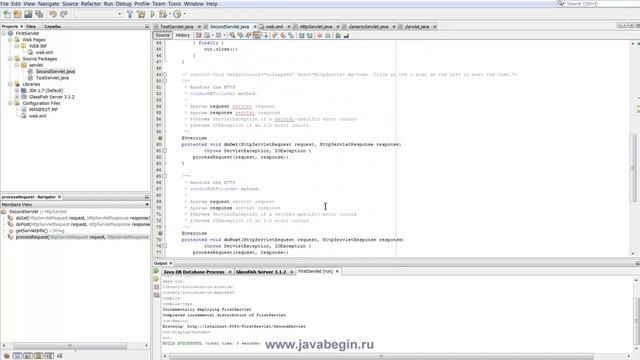640x360 pixels.
Task: Click the Clean and Build Project icon
Action: pyautogui.click(x=141, y=14)
